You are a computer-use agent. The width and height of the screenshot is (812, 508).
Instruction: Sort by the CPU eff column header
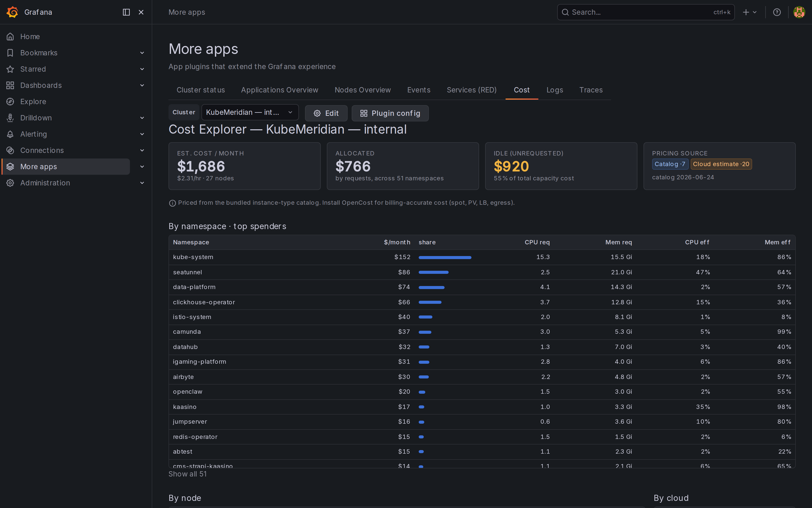(697, 242)
